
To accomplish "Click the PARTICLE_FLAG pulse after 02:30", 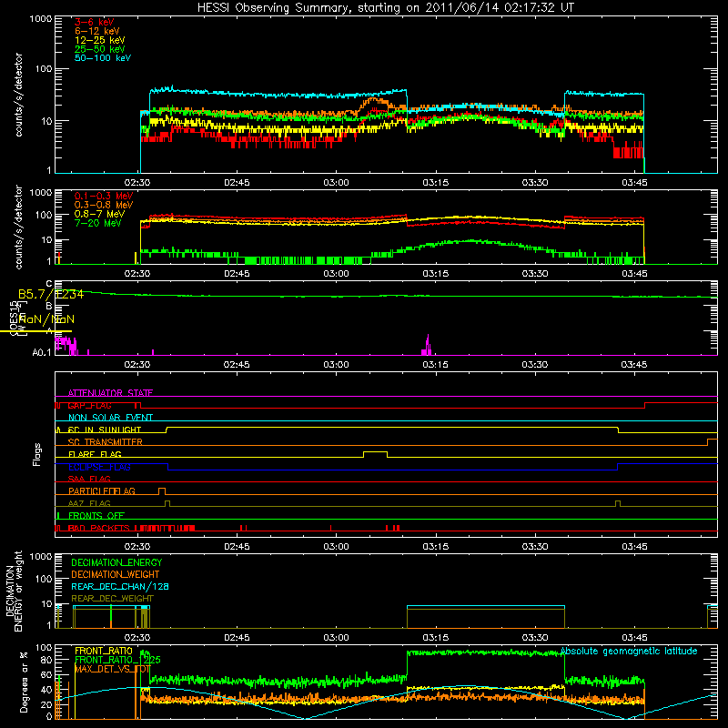I will (162, 490).
